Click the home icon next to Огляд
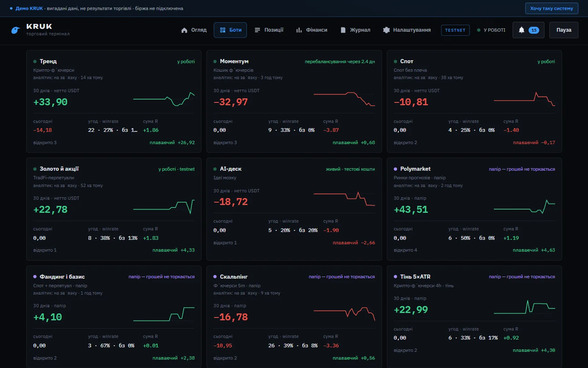588x368 pixels. coord(184,30)
